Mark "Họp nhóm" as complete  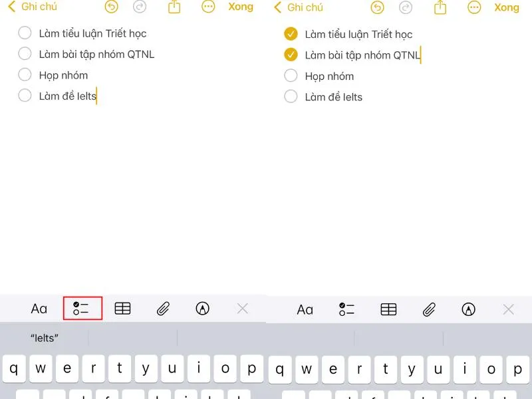point(25,74)
